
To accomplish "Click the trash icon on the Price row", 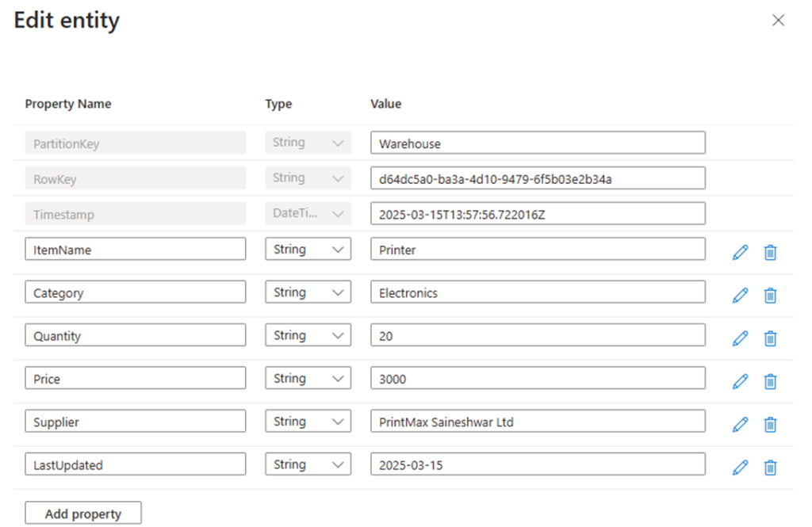I will [770, 381].
